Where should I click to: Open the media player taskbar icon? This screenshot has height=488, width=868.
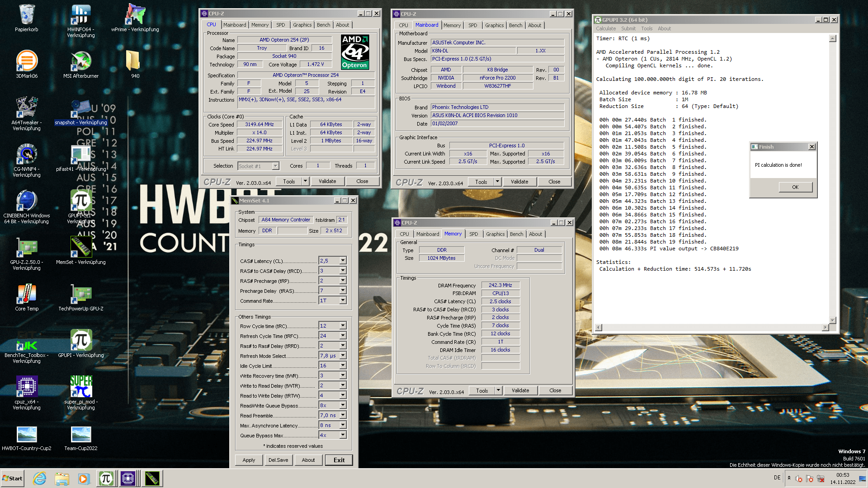pyautogui.click(x=84, y=479)
